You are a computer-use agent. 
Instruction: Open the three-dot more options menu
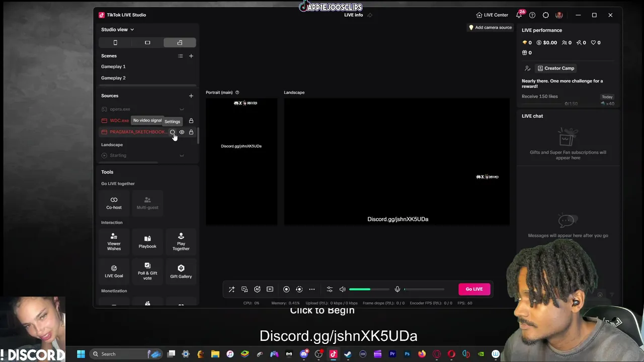(312, 289)
